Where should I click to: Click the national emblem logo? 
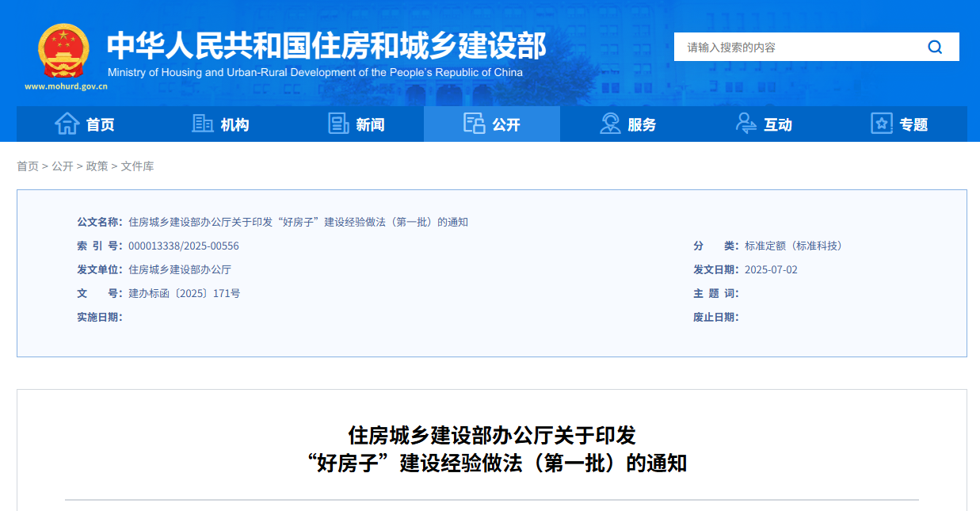click(x=62, y=51)
